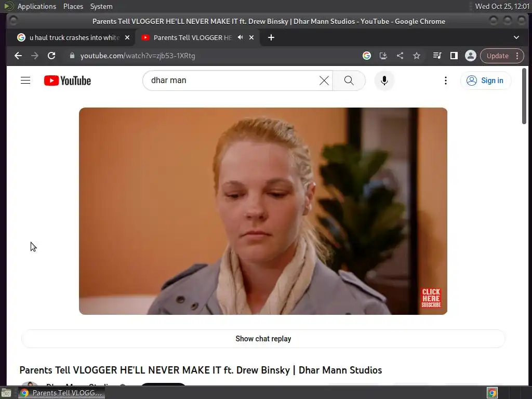Open the Chrome profile avatar
The image size is (532, 399).
pyautogui.click(x=470, y=56)
